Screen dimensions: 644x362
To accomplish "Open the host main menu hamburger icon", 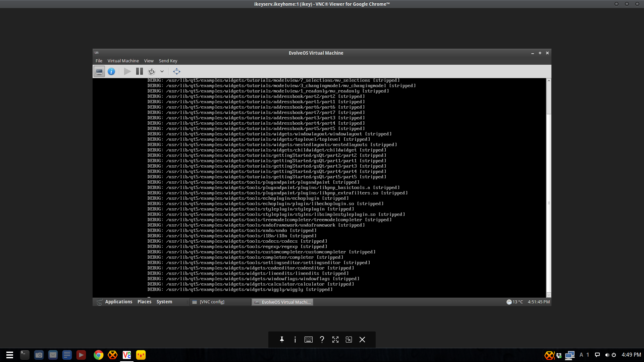I will [x=10, y=355].
